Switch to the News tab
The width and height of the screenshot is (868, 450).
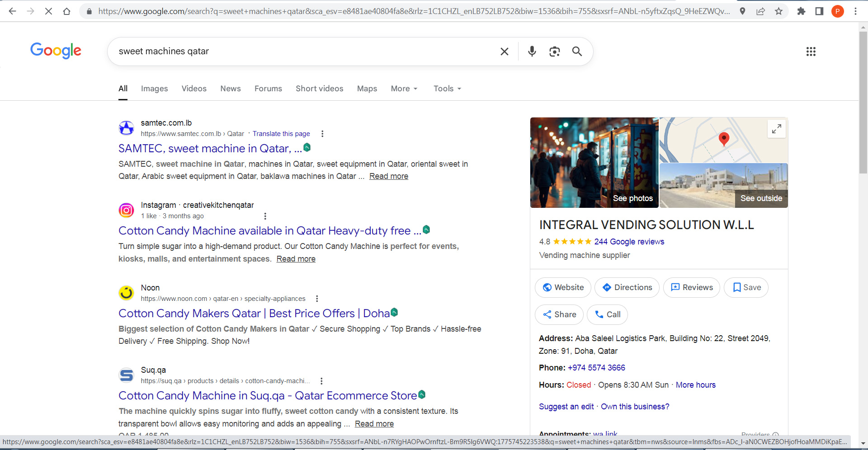231,89
